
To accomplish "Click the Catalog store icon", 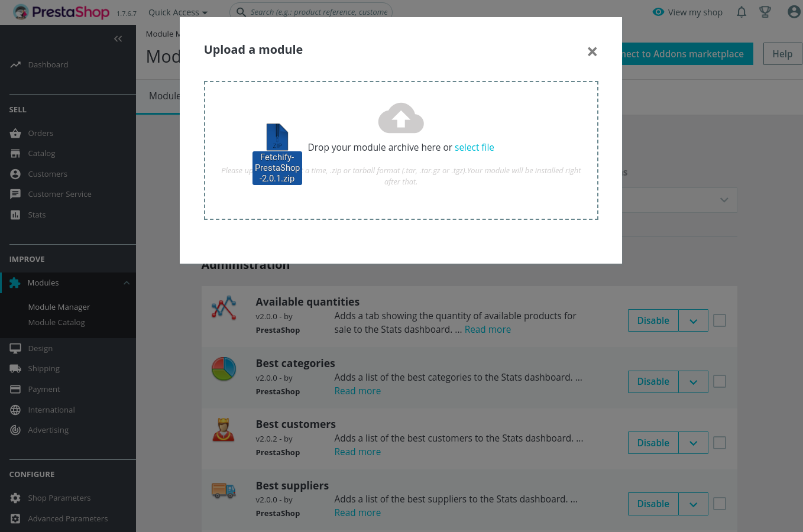I will 15,153.
